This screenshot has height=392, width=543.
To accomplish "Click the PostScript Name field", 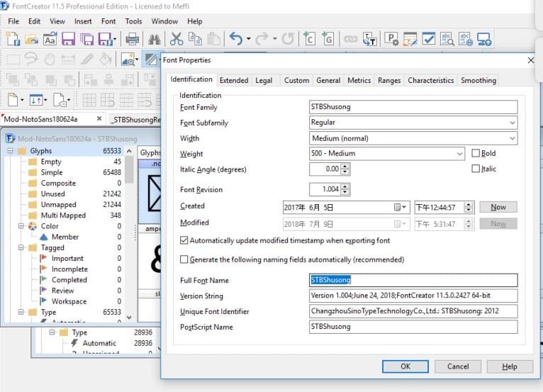I will (413, 327).
